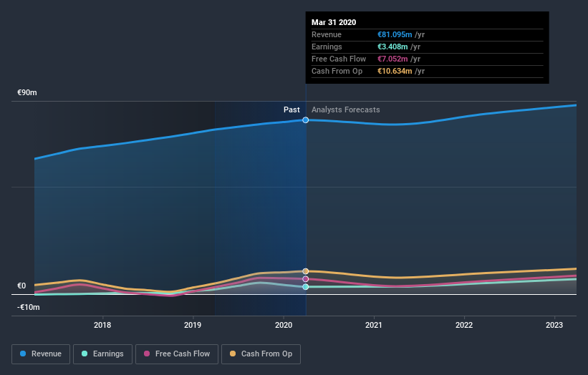Click the €7.052m free cash flow value
588x375 pixels.
coord(392,59)
